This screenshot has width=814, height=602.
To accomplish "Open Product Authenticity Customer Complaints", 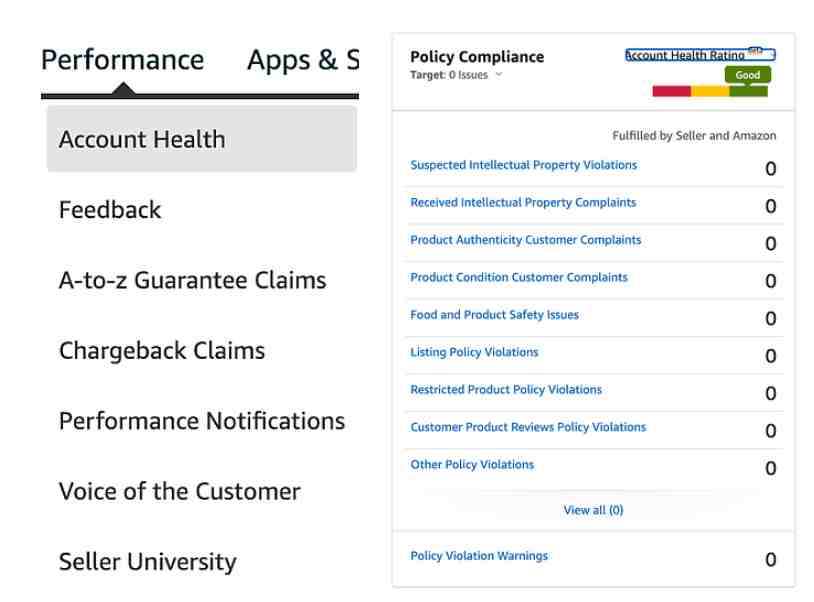I will [525, 240].
